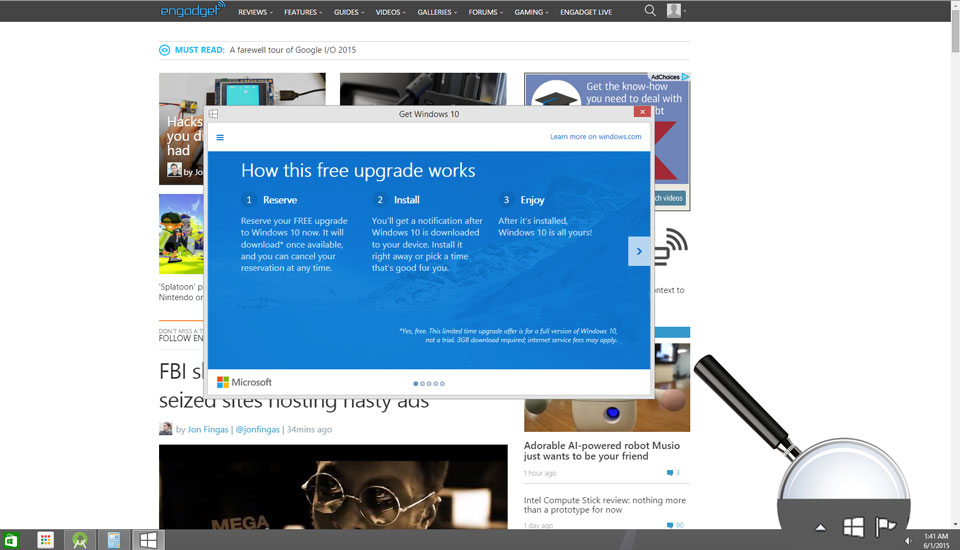This screenshot has width=960, height=550.
Task: Open the 'Get the know-how' advertisement banner
Action: coord(670,141)
